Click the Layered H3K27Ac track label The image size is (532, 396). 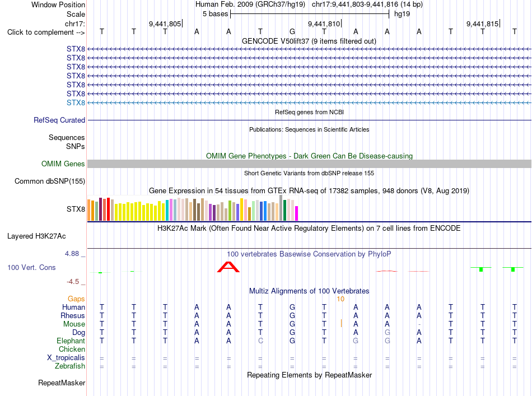click(36, 236)
